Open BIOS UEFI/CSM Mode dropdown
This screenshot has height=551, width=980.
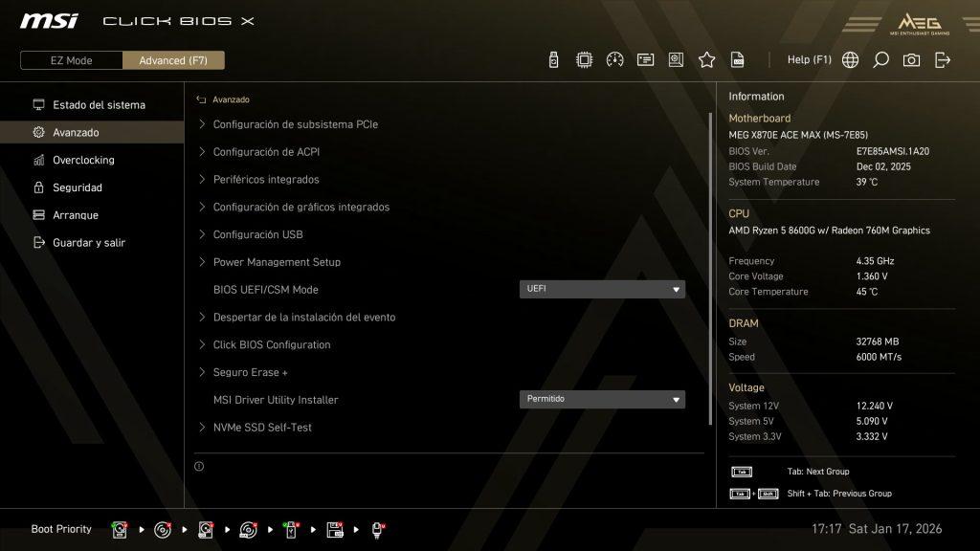602,289
